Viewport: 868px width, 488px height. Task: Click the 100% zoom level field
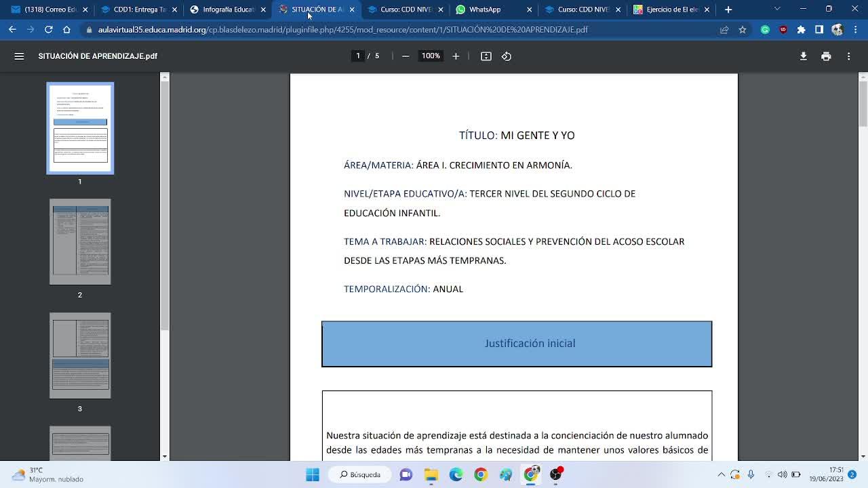(x=431, y=56)
